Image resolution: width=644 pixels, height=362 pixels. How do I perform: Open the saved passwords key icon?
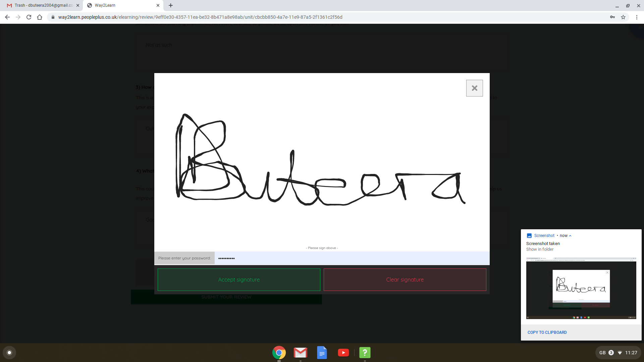coord(612,17)
